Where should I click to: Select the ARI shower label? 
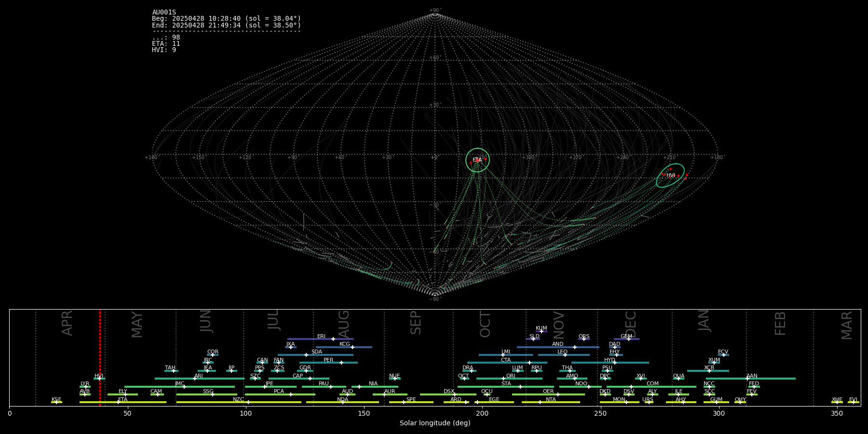[199, 376]
